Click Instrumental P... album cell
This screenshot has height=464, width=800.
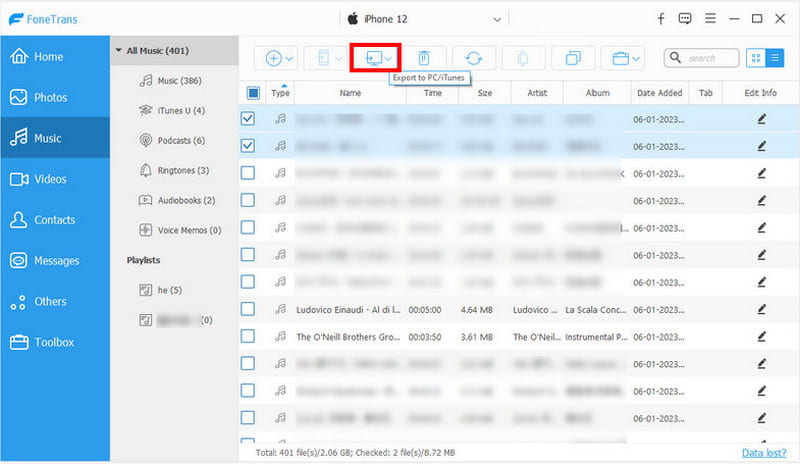(596, 337)
